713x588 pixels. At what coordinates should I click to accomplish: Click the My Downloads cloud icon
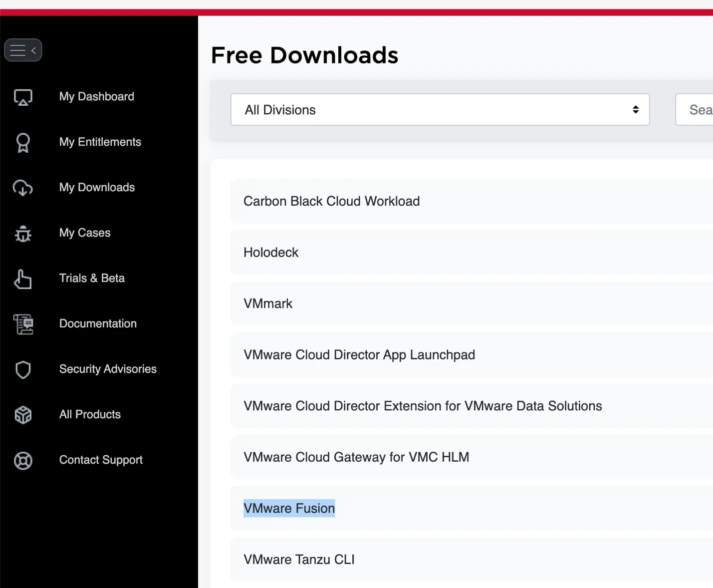23,188
